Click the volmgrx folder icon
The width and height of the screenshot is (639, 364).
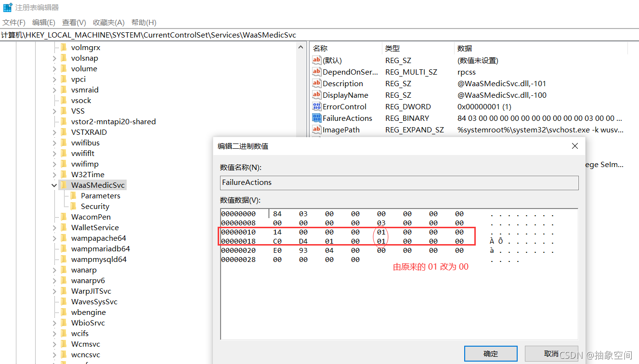(64, 48)
